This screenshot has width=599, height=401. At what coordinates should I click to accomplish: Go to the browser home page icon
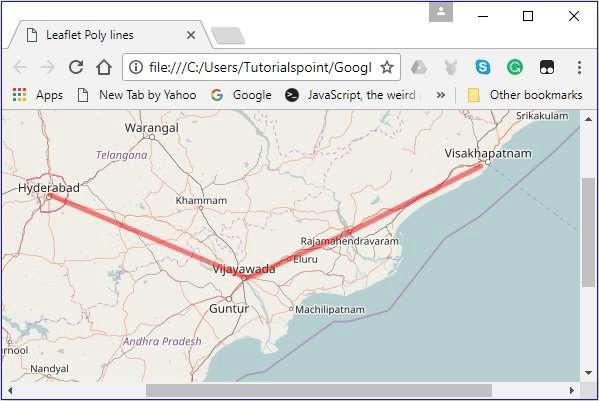click(x=104, y=67)
